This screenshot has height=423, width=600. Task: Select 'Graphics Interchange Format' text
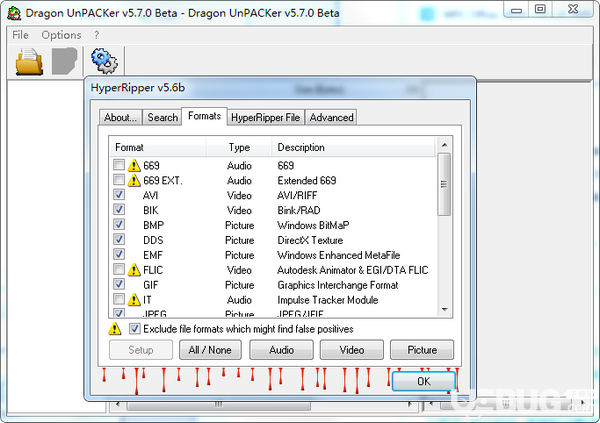338,285
